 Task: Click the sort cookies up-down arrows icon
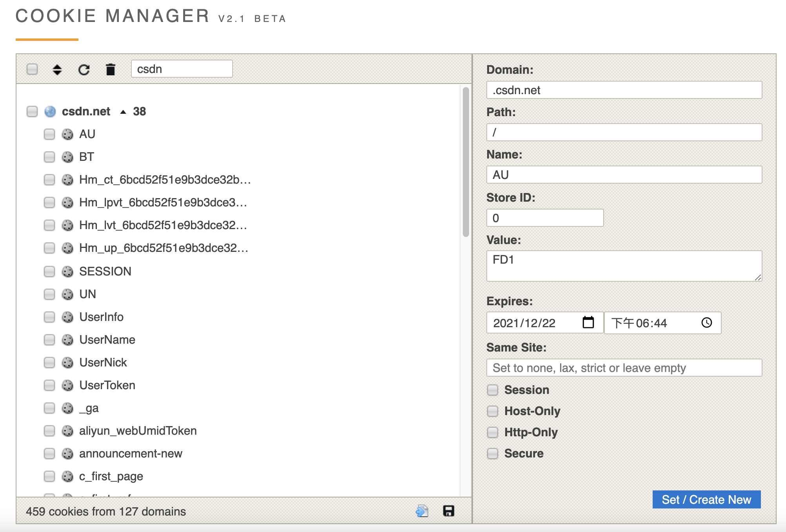tap(57, 69)
